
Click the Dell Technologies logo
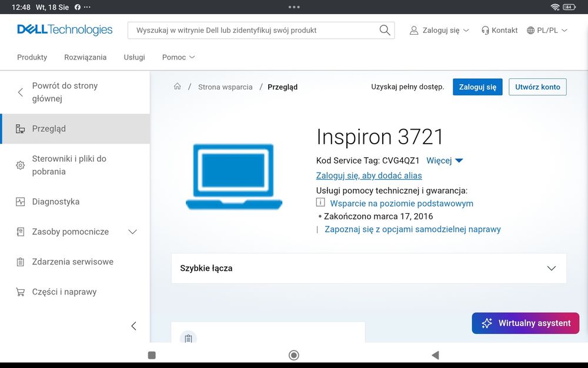click(x=65, y=29)
